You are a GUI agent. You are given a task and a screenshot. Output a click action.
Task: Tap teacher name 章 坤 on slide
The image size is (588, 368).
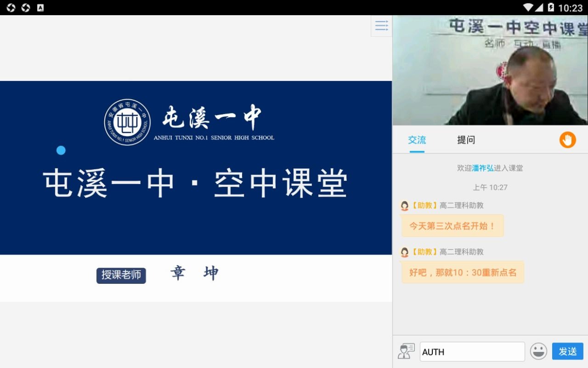tap(194, 273)
